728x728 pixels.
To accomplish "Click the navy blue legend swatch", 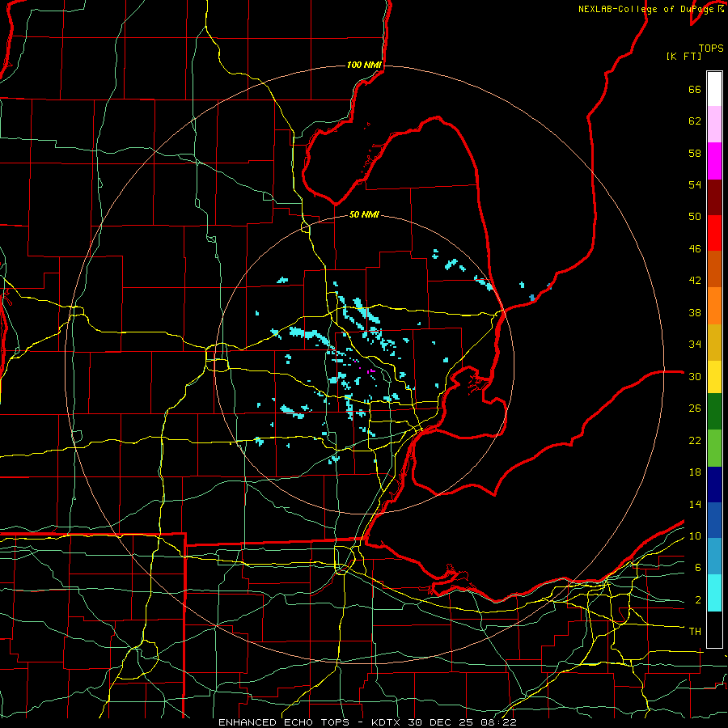I will (x=714, y=485).
